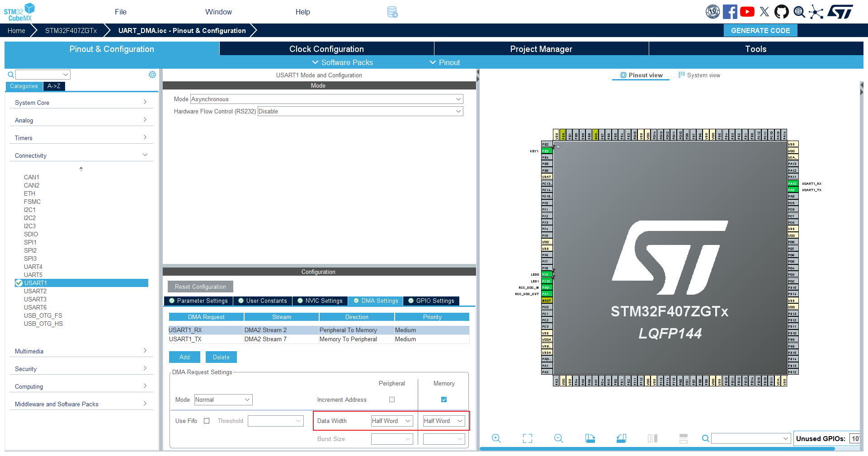Select SPI1 in the Connectivity list

click(x=30, y=242)
